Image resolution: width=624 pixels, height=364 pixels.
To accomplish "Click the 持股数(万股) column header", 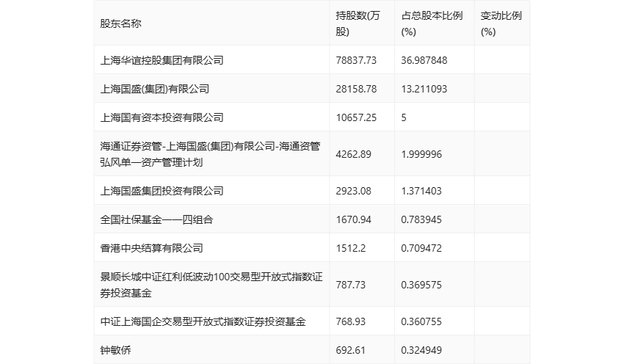I will click(358, 23).
